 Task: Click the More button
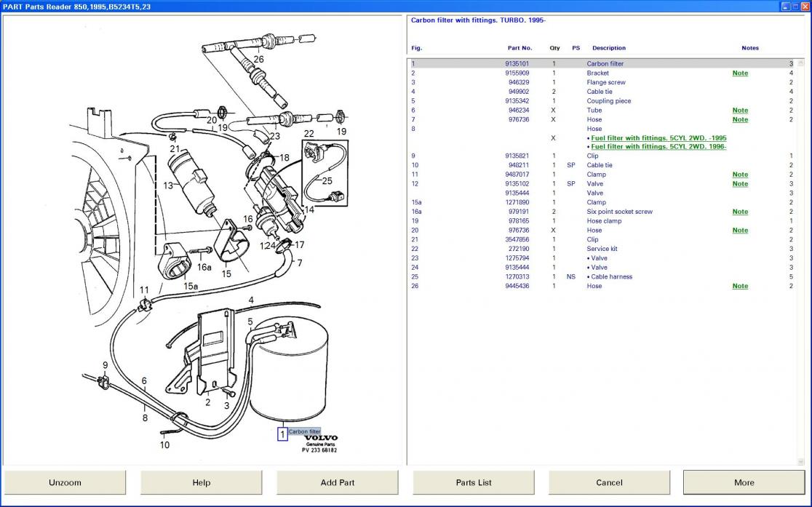click(x=744, y=482)
